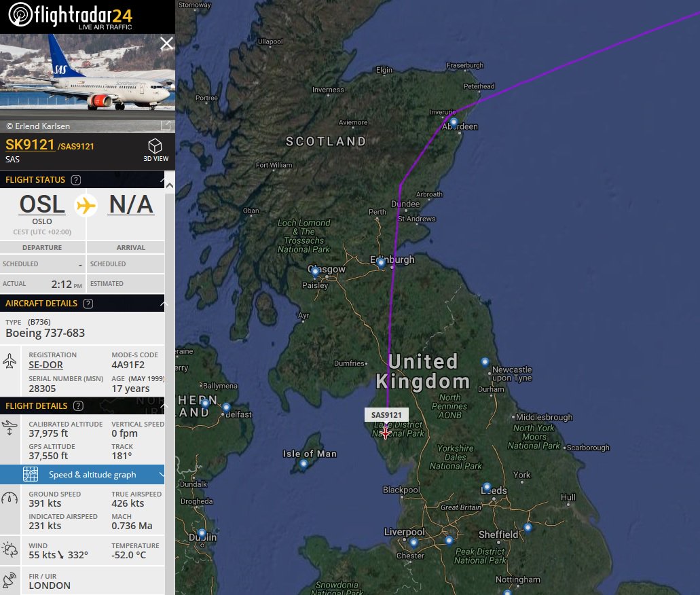
Task: Click the Newcastle airport map marker
Action: [x=485, y=361]
